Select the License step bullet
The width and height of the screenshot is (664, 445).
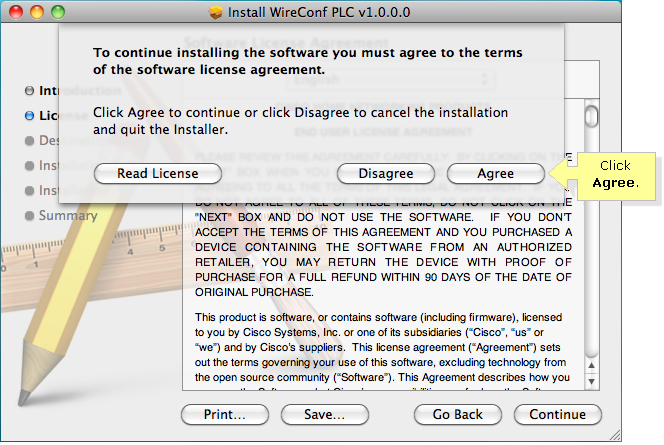[29, 116]
